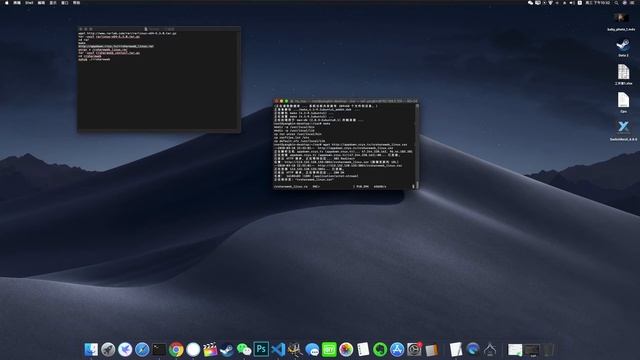Open the baby_photo movie file on desktop

[621, 21]
